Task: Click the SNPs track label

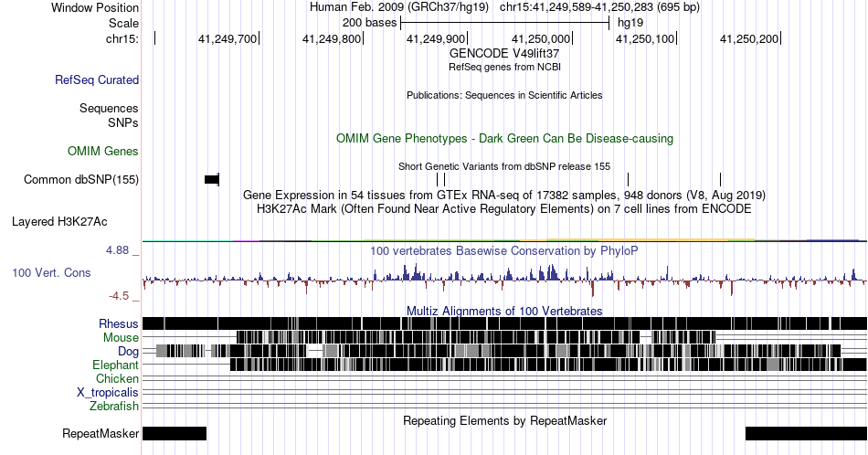Action: [x=123, y=122]
